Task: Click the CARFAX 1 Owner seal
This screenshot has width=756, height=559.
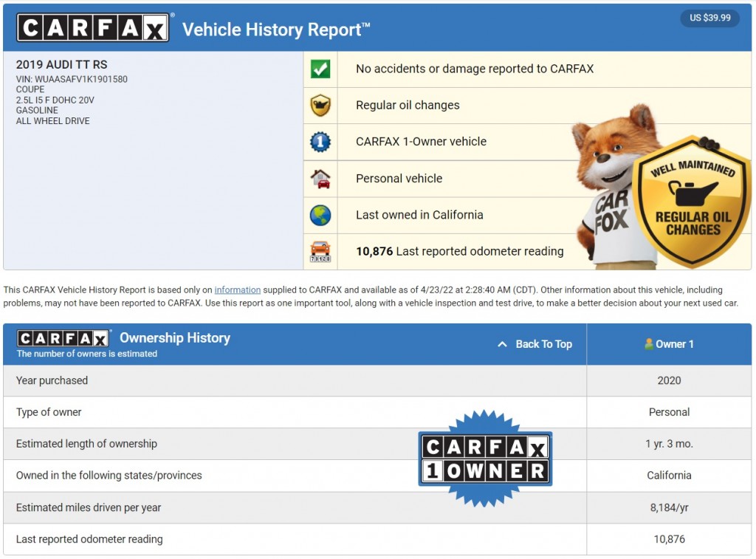Action: pyautogui.click(x=485, y=459)
